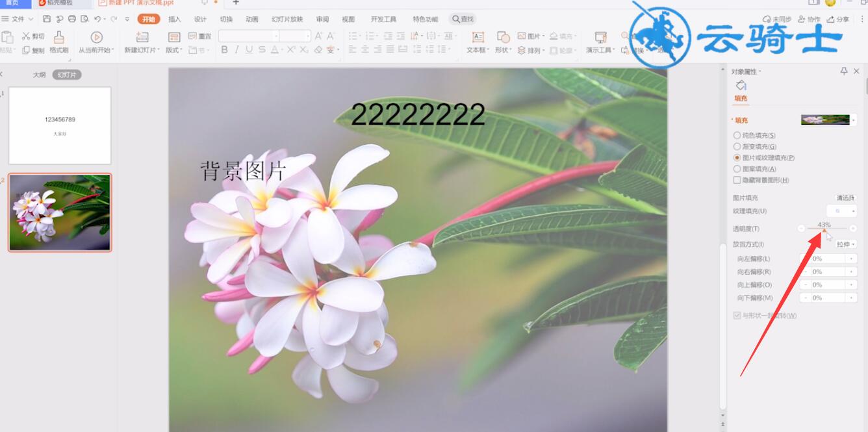Apply superscript formatting

(x=290, y=49)
